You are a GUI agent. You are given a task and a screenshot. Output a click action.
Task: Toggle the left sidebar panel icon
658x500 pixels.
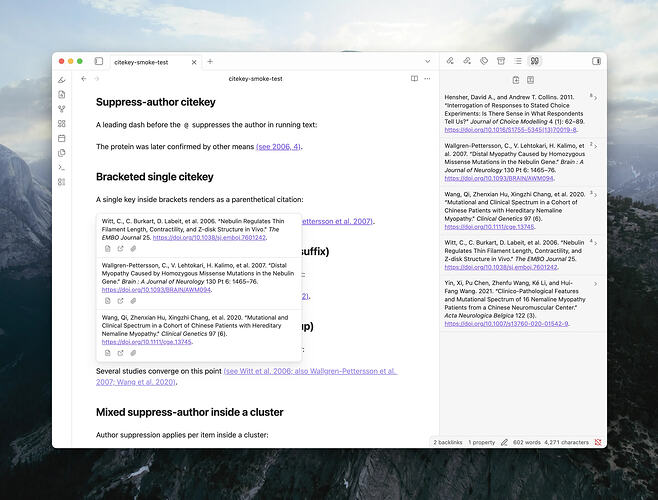click(99, 61)
